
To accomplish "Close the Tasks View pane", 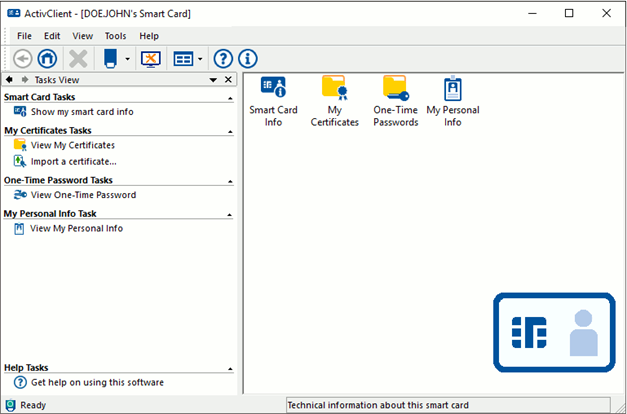I will tap(228, 80).
